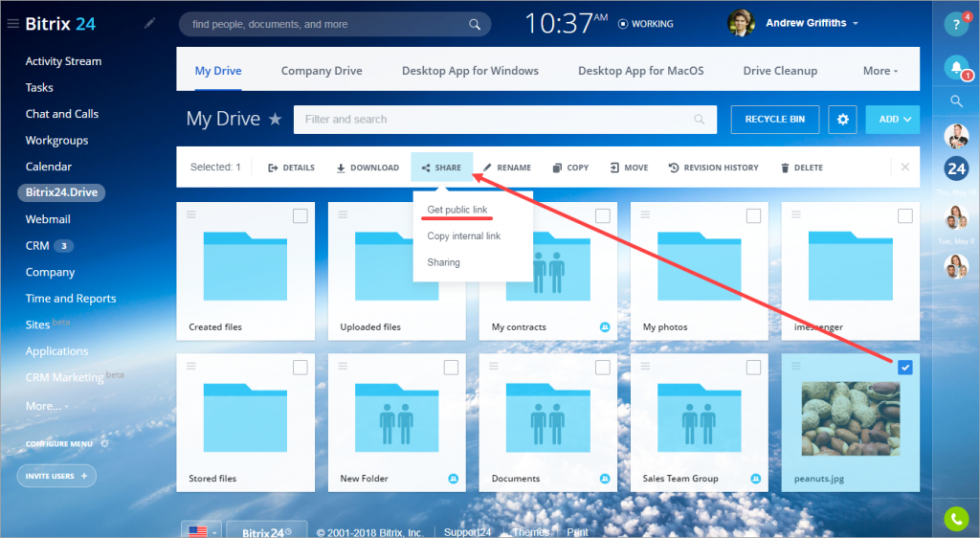Click the shared-users badge on New Folder
This screenshot has width=980, height=538.
click(x=453, y=479)
